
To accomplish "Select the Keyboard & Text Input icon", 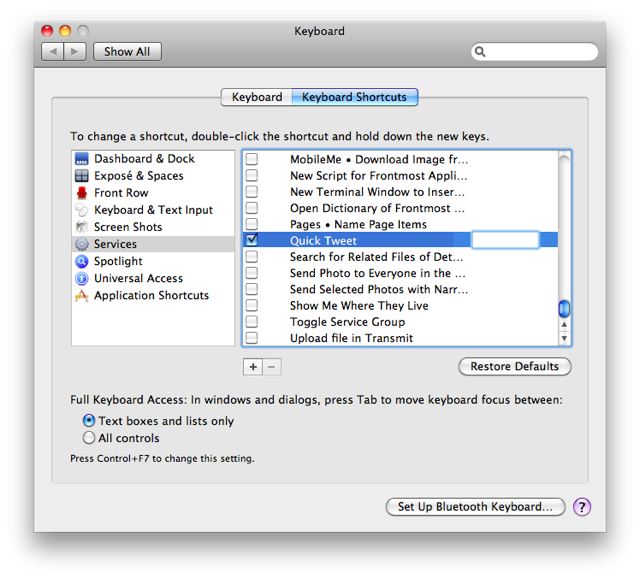I will click(82, 210).
